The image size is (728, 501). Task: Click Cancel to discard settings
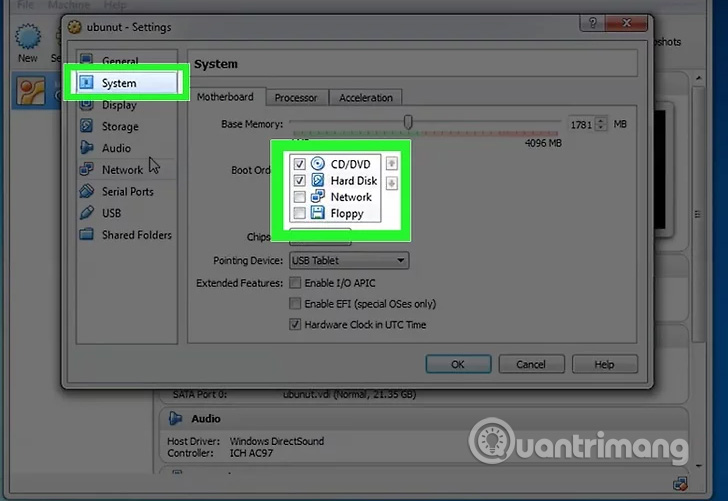(x=531, y=364)
